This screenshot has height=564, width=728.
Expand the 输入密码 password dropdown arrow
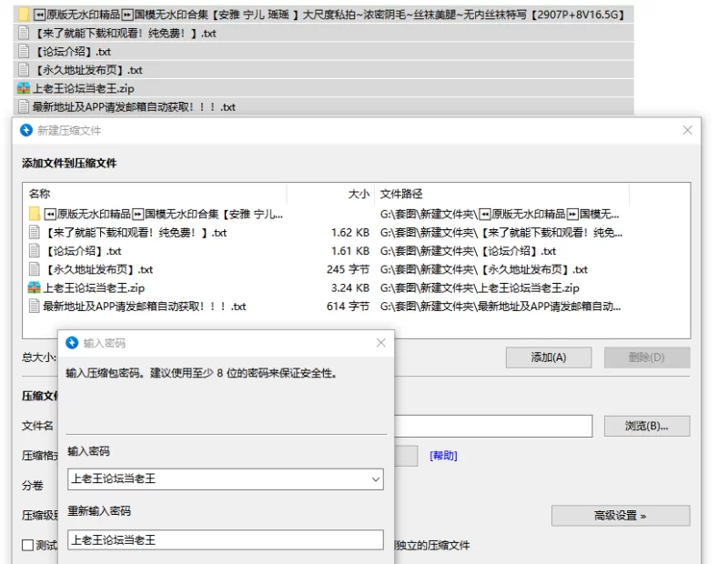click(x=376, y=478)
